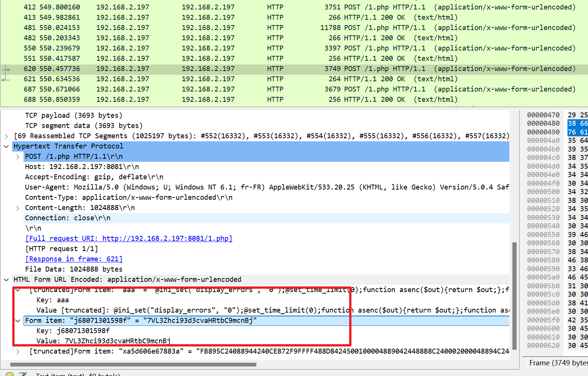Click hex offset 00000470 row

543,115
